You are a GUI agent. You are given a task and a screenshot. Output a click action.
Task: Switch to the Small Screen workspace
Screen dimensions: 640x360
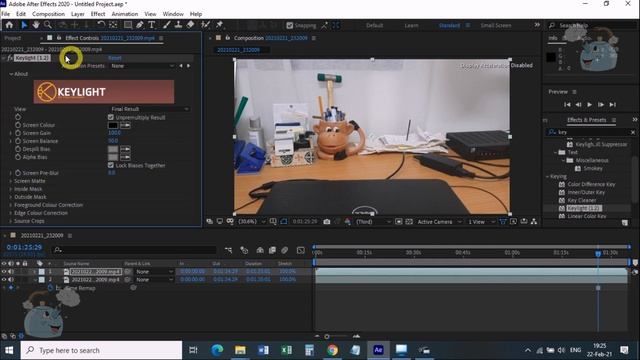point(496,25)
